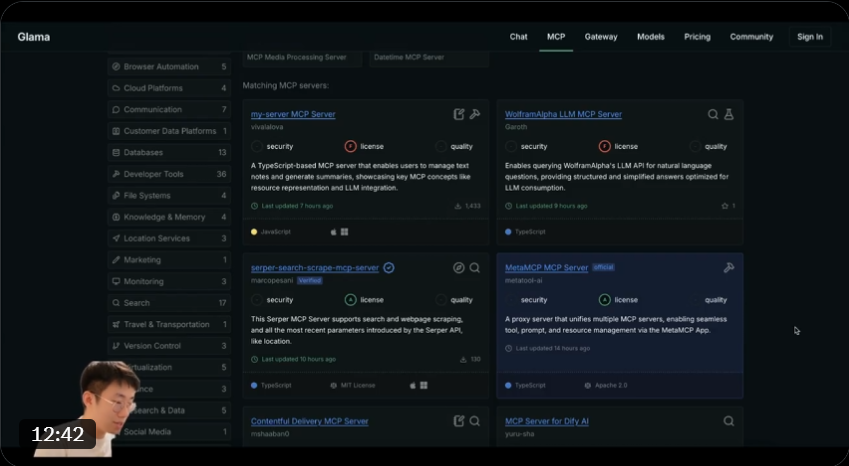Click the A license grade badge on MetaMCP Server card

[604, 299]
